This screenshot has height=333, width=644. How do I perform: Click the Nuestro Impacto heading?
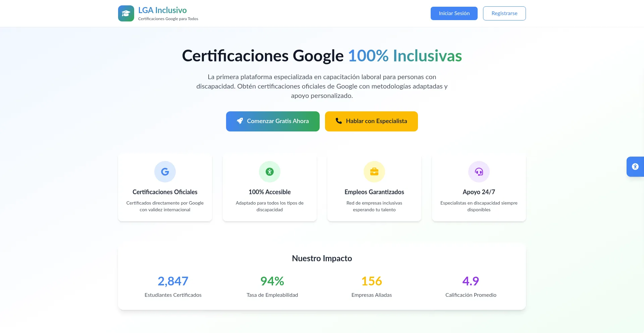coord(322,259)
